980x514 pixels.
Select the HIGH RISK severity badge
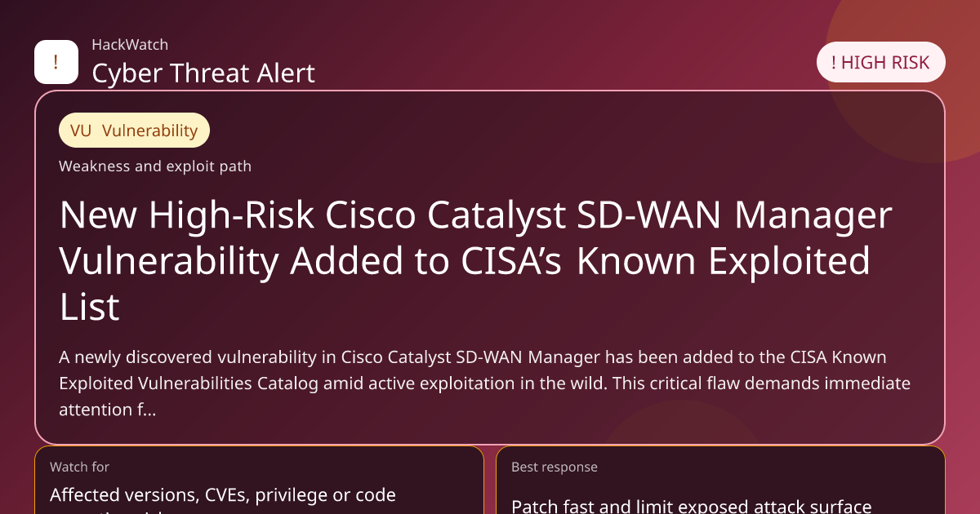coord(880,63)
